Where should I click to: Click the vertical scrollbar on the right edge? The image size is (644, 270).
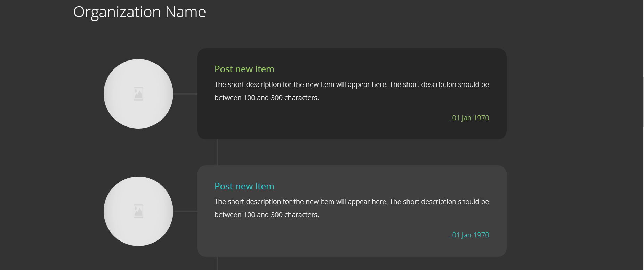(x=643, y=101)
